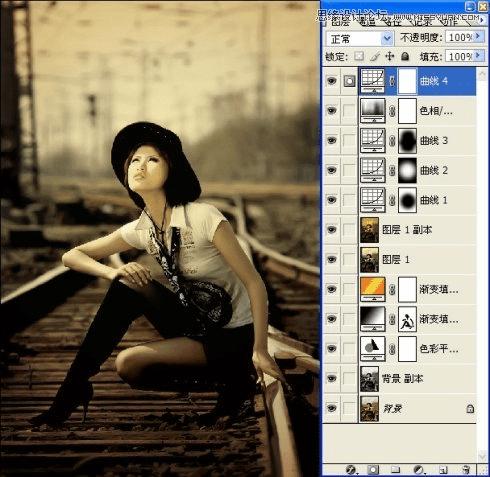The height and width of the screenshot is (477, 490).
Task: Select the 色相 hue/saturation adjustment thumbnail
Action: coord(372,110)
